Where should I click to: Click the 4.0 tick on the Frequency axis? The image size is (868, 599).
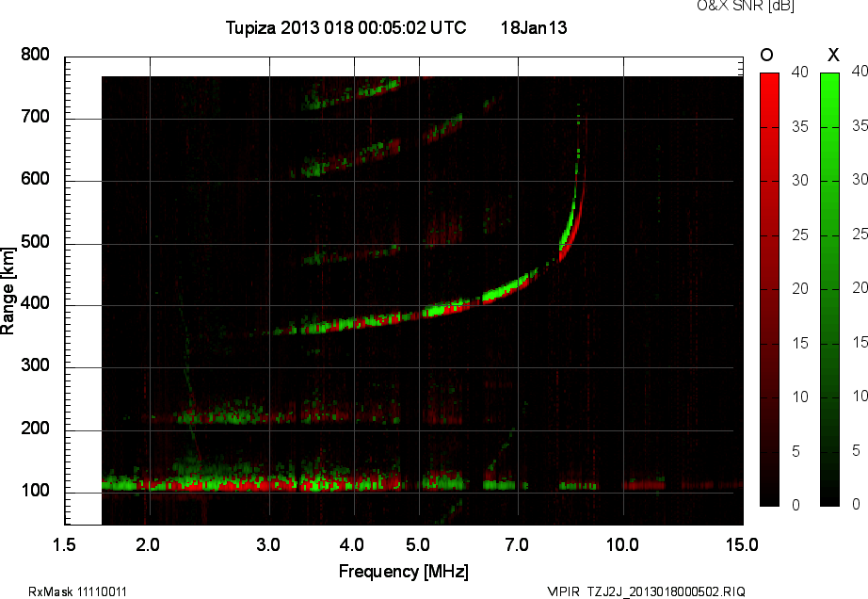(x=351, y=545)
